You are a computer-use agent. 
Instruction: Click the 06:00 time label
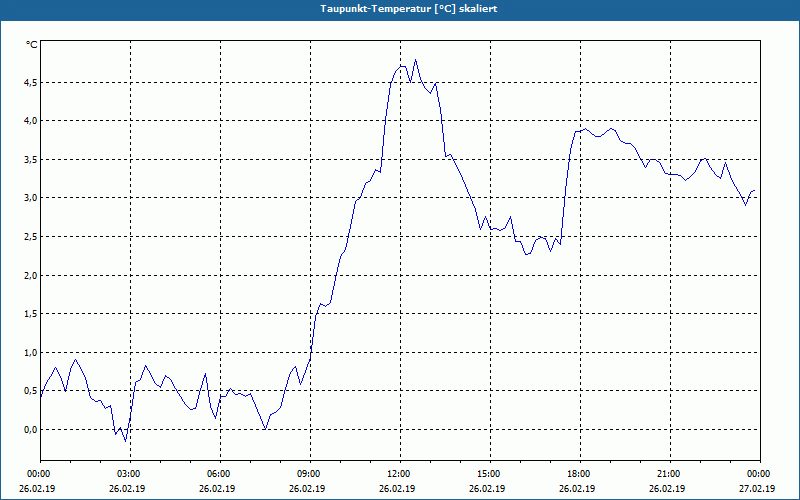point(220,474)
